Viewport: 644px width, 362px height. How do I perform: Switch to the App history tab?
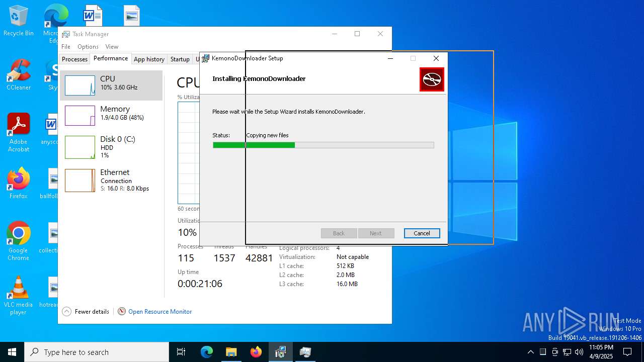149,59
